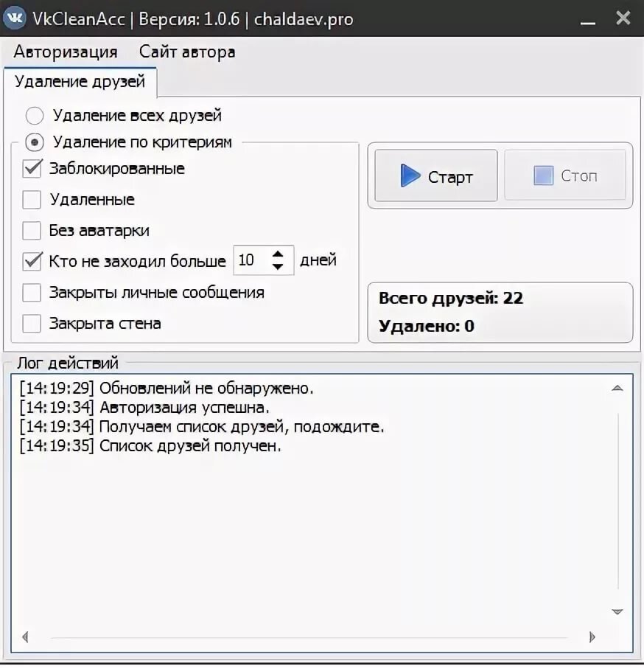Select the Удаление всех друзей radio button
This screenshot has width=644, height=668.
[35, 116]
